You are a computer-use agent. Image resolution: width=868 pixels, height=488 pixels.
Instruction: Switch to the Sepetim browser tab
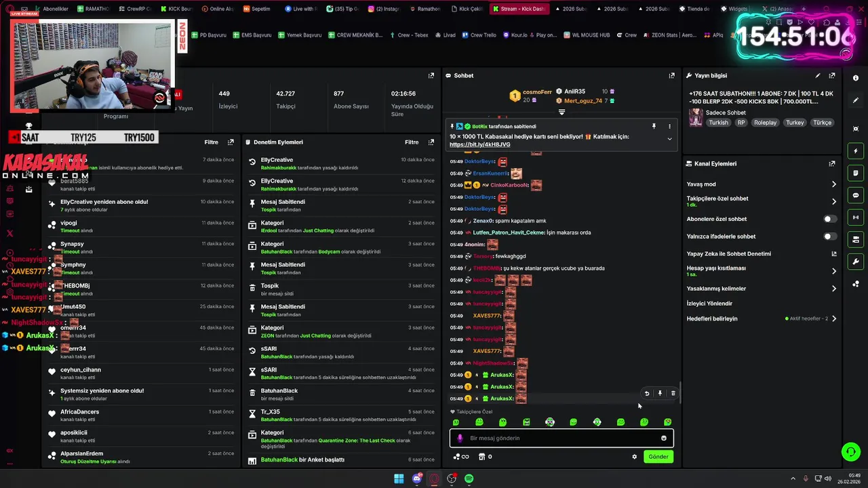(x=256, y=9)
